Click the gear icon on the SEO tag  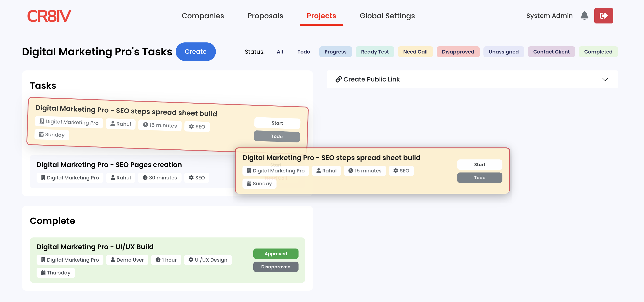click(x=191, y=127)
